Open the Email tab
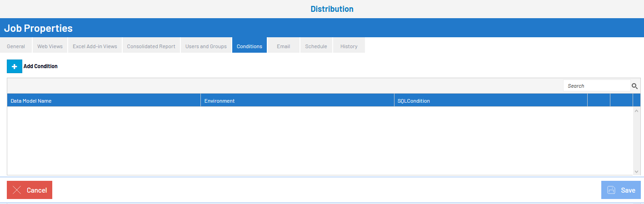The image size is (644, 204). [283, 46]
